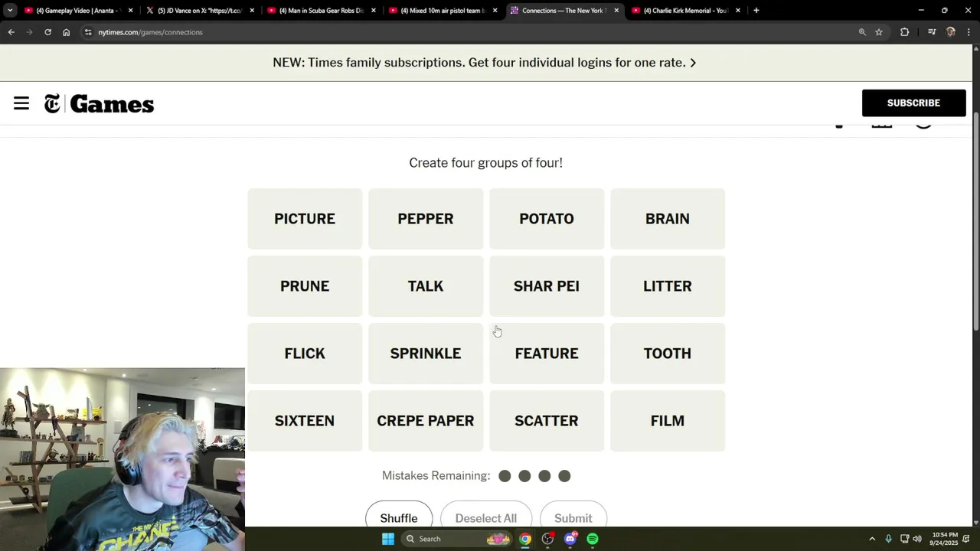Go back using browser back arrow
This screenshot has height=551, width=980.
(11, 32)
